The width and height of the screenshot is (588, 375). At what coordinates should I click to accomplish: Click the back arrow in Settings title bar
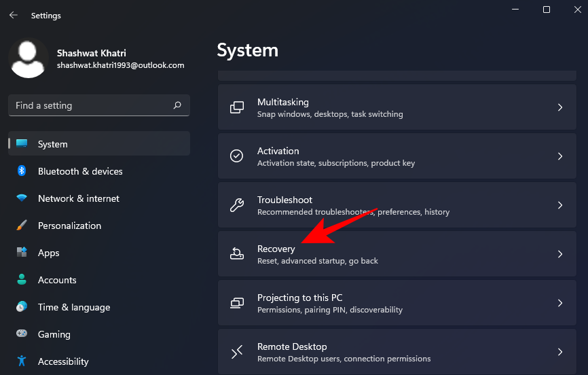(14, 15)
